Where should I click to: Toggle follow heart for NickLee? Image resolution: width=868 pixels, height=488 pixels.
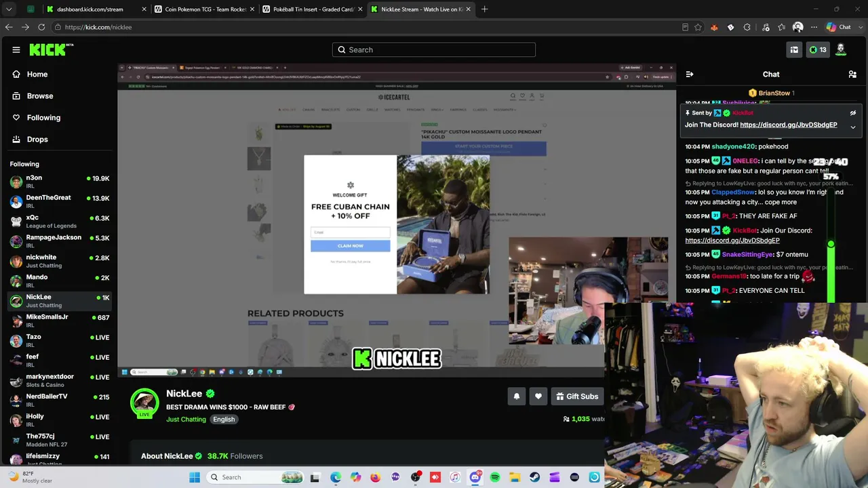538,396
